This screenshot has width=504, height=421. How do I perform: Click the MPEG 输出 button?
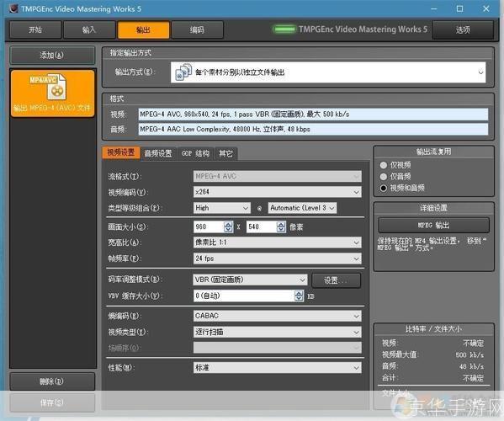[433, 225]
